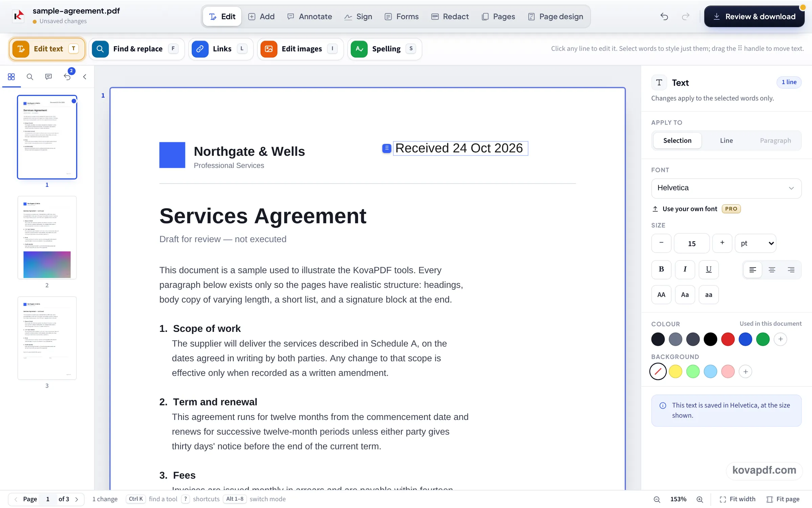Open the history icon with badge 2
812x508 pixels.
pyautogui.click(x=67, y=77)
